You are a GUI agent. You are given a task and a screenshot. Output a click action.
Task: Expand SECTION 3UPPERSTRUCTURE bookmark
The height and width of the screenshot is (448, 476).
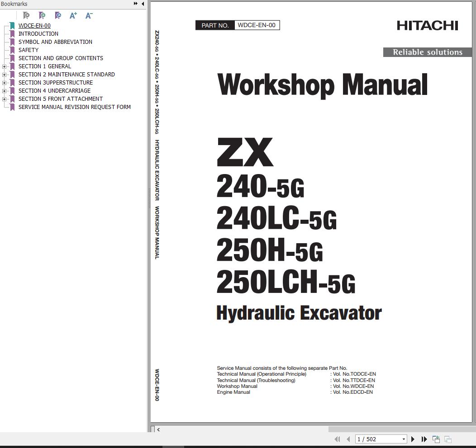(x=4, y=83)
